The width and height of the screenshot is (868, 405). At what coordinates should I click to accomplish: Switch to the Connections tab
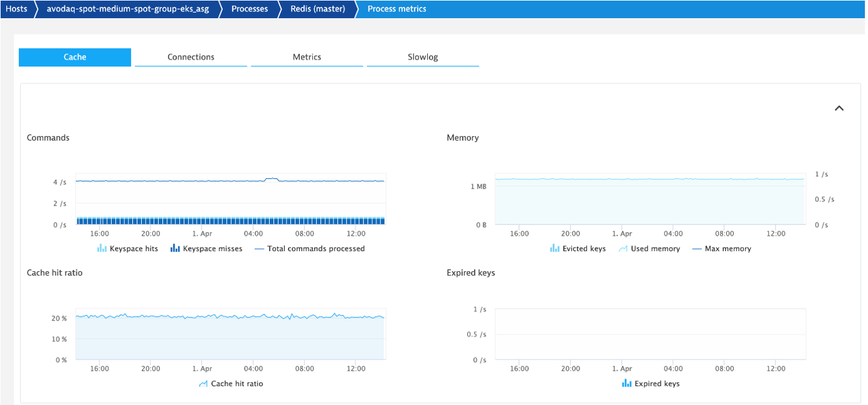coord(190,57)
